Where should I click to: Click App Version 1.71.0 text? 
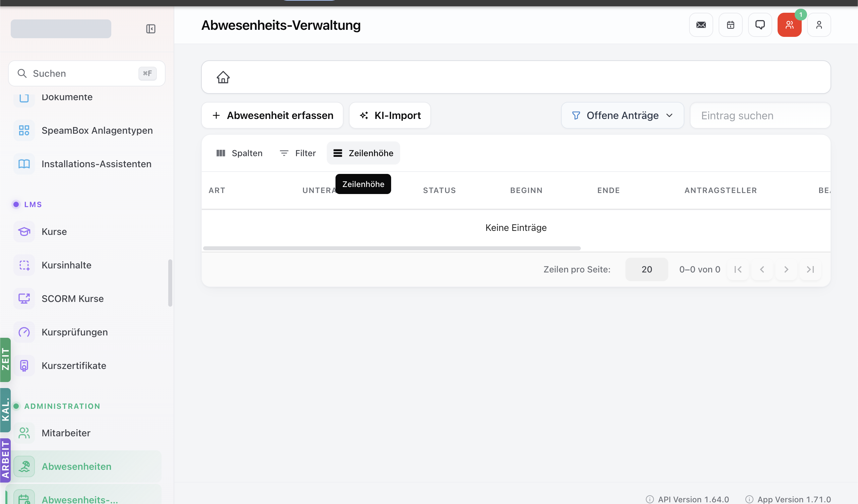coord(794,499)
